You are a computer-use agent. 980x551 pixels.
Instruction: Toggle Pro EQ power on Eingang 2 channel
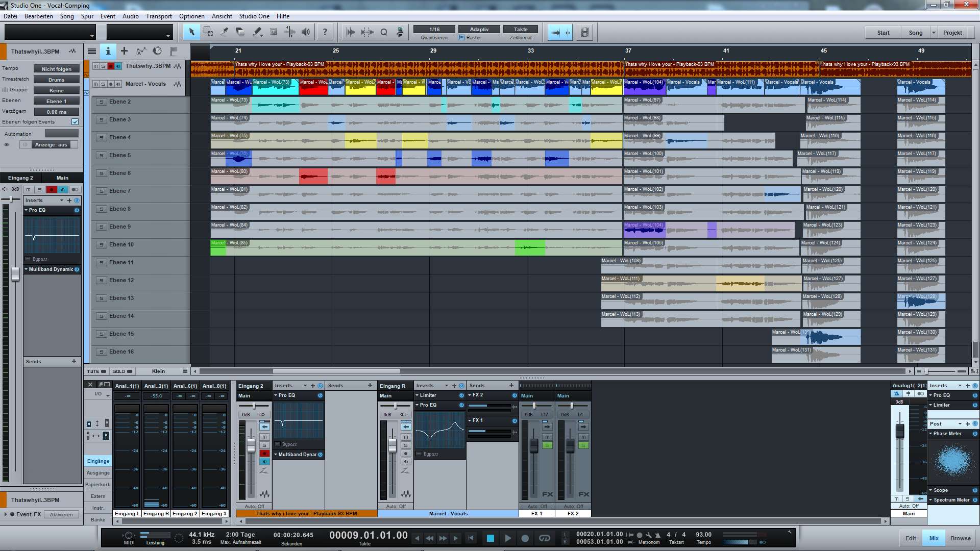320,395
